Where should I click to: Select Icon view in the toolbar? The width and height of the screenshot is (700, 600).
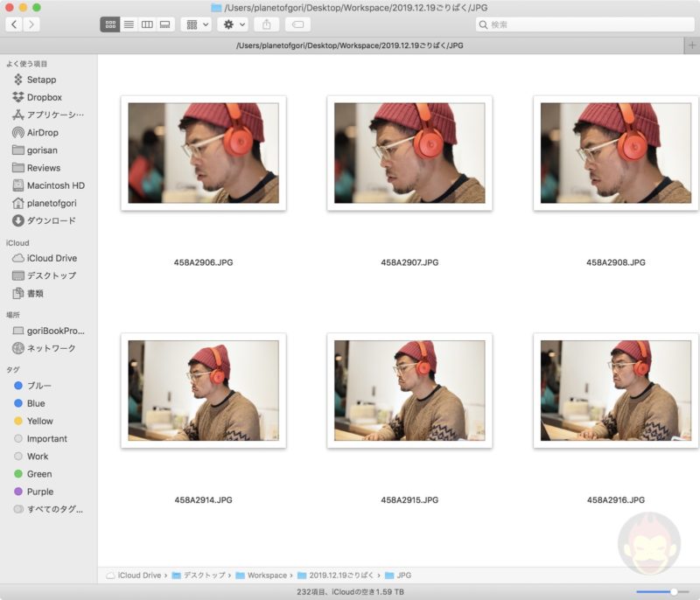click(110, 24)
